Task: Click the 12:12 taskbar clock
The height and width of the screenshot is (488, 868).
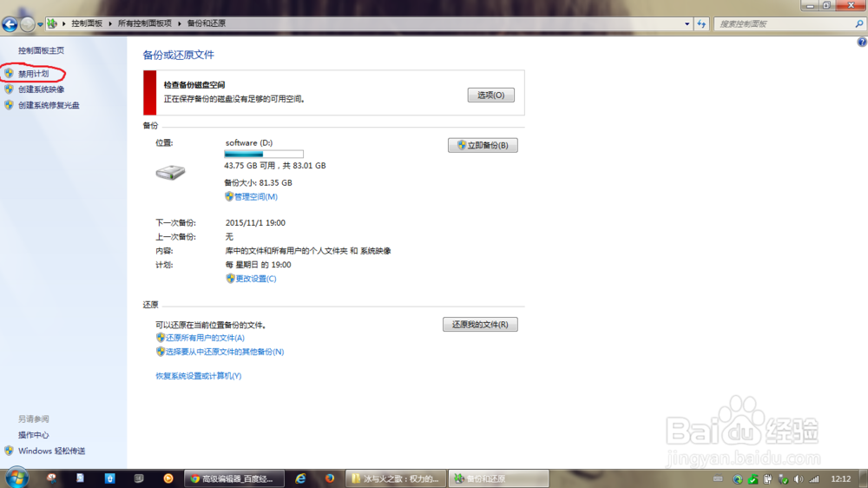Action: [841, 479]
